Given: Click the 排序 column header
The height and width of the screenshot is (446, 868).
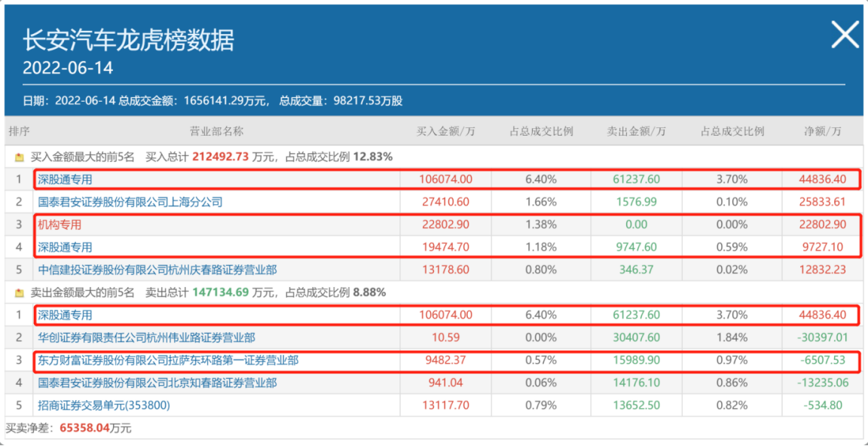Looking at the screenshot, I should (x=19, y=132).
